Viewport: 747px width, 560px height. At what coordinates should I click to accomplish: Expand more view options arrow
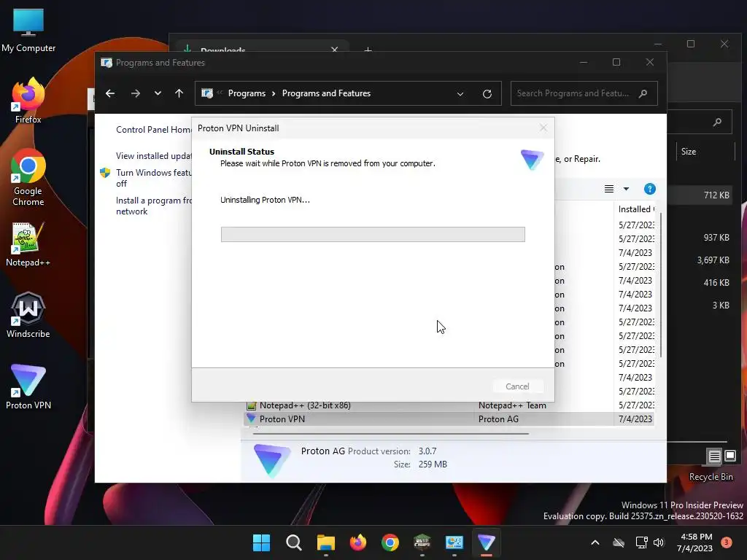coord(626,189)
